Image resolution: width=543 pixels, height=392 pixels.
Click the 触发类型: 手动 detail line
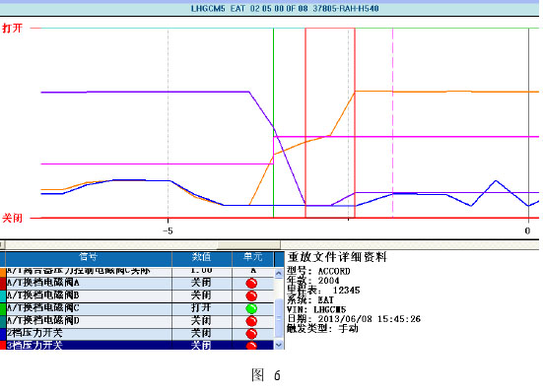[322, 328]
